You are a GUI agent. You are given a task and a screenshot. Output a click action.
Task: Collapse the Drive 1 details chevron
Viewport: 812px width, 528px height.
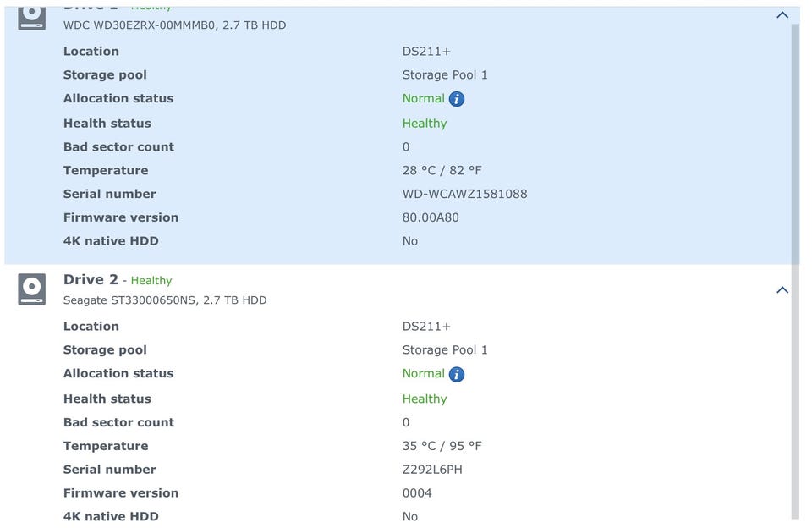782,14
